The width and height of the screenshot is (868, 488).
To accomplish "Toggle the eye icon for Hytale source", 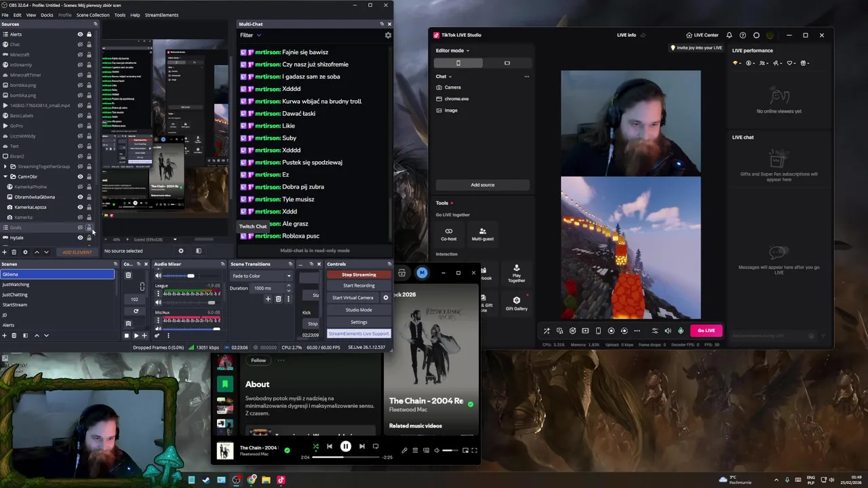I will click(80, 237).
